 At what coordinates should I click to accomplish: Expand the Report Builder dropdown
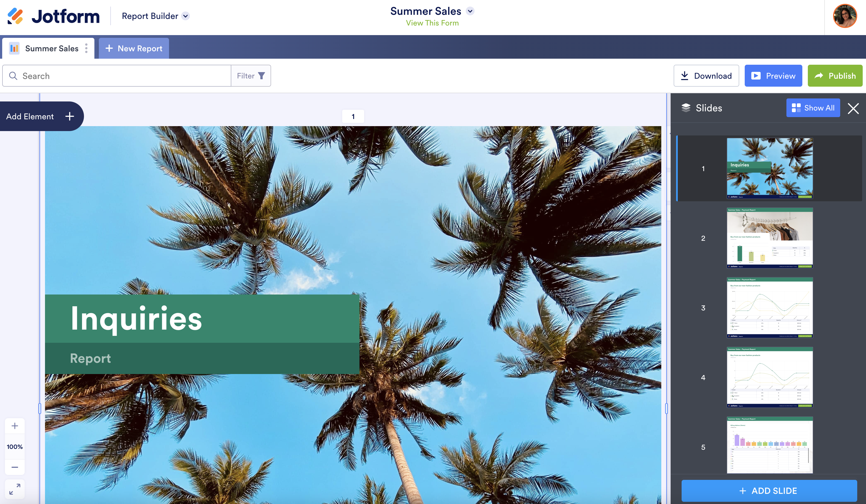coord(185,16)
